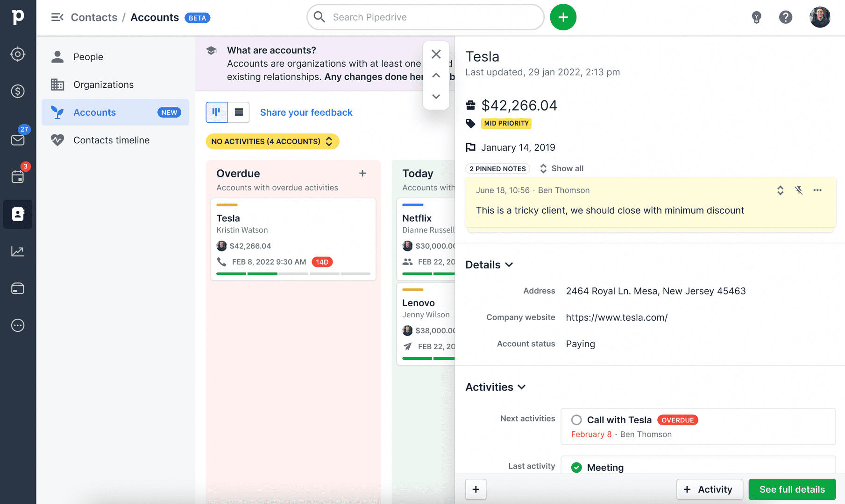The width and height of the screenshot is (845, 504).
Task: Click Tesla card progress bar
Action: [293, 273]
